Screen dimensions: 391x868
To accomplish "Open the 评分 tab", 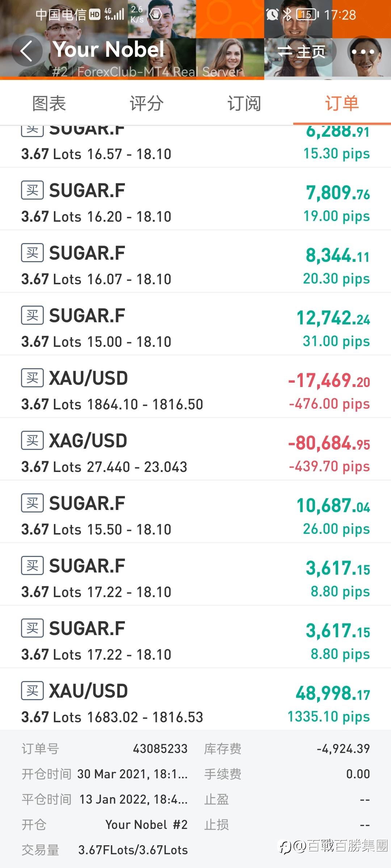I will (147, 103).
